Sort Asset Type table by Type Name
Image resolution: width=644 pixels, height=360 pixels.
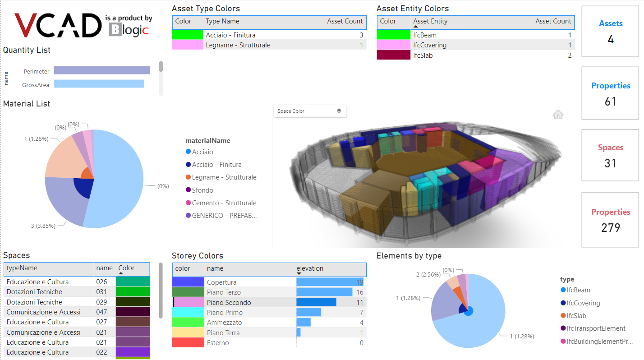(x=222, y=21)
